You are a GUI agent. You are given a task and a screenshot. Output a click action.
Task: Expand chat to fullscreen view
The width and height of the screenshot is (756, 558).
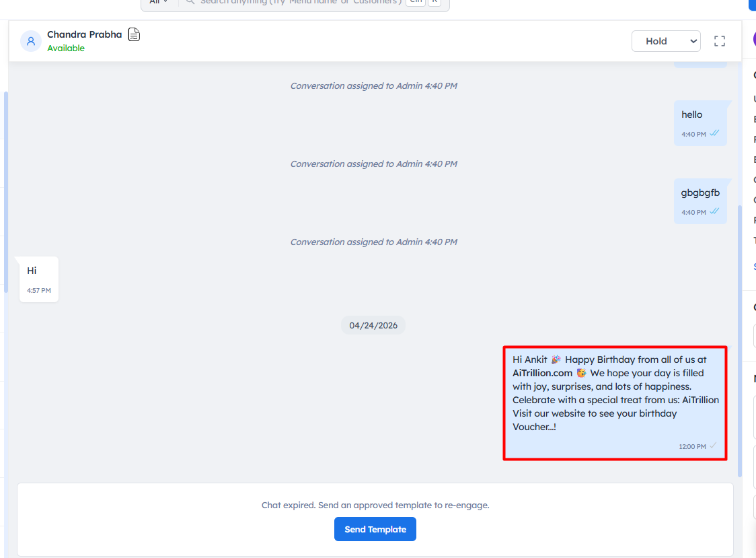pyautogui.click(x=720, y=41)
